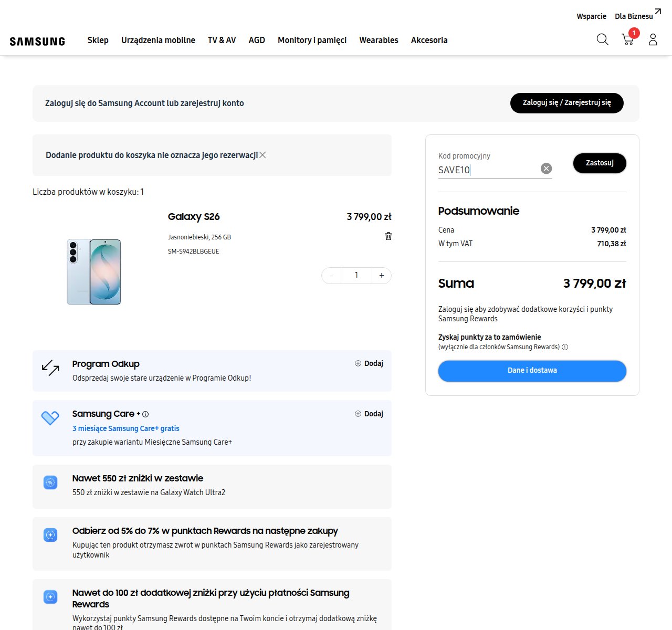Click Liczba produktów w koszyku text
672x630 pixels.
tap(88, 192)
